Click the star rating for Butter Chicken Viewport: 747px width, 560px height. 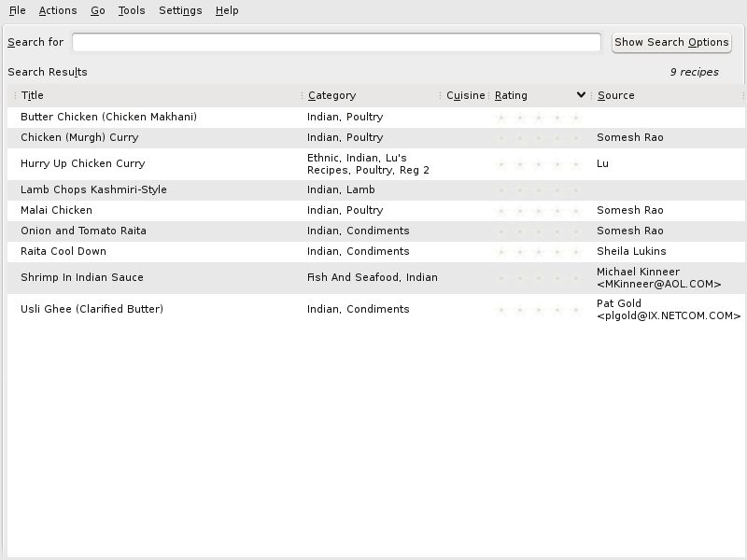[x=538, y=118]
